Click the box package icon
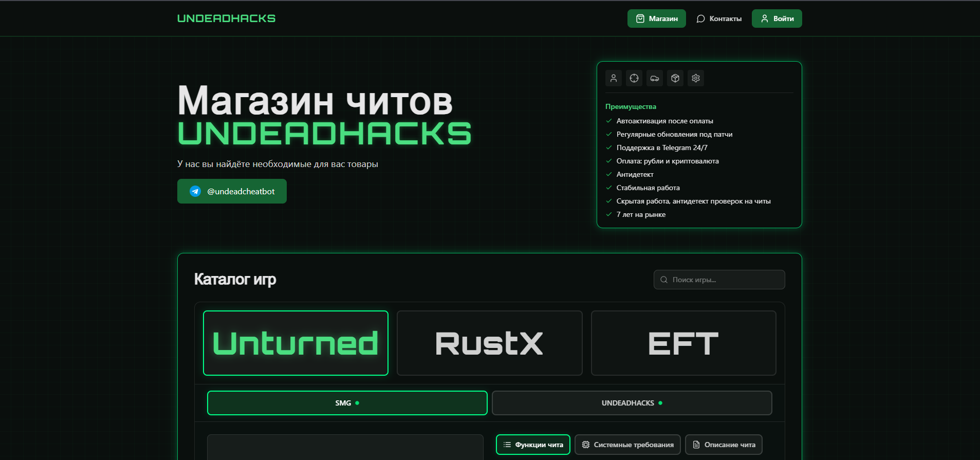Image resolution: width=980 pixels, height=460 pixels. tap(675, 78)
